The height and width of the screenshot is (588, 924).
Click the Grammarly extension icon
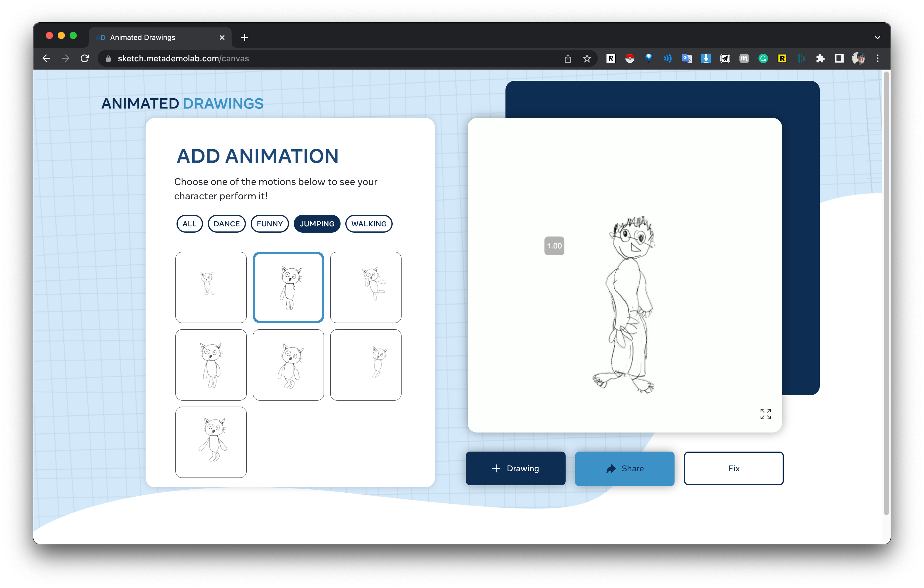[763, 58]
